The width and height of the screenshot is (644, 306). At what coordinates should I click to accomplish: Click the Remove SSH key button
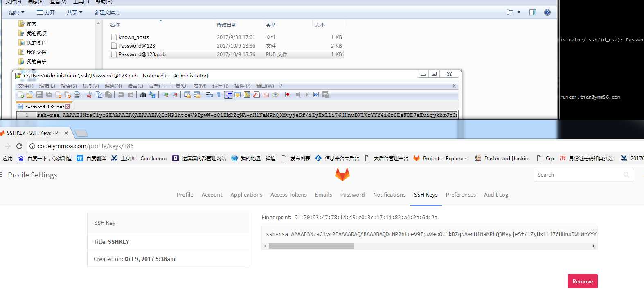point(583,281)
